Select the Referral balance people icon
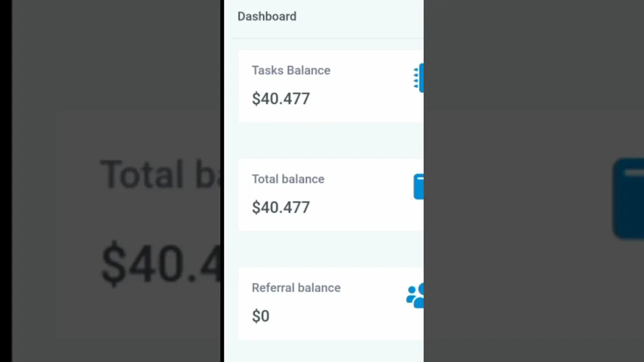This screenshot has height=362, width=644. click(415, 296)
